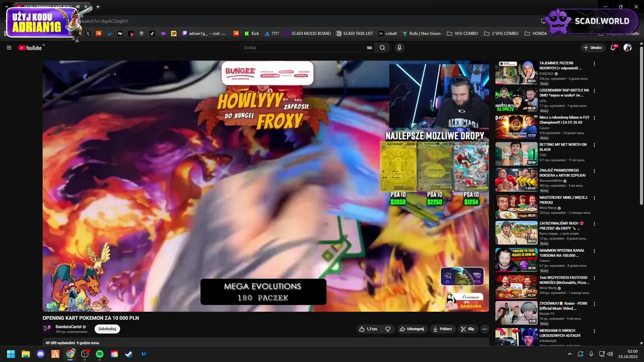Open SCADI TASK LIST bookmark

click(355, 34)
